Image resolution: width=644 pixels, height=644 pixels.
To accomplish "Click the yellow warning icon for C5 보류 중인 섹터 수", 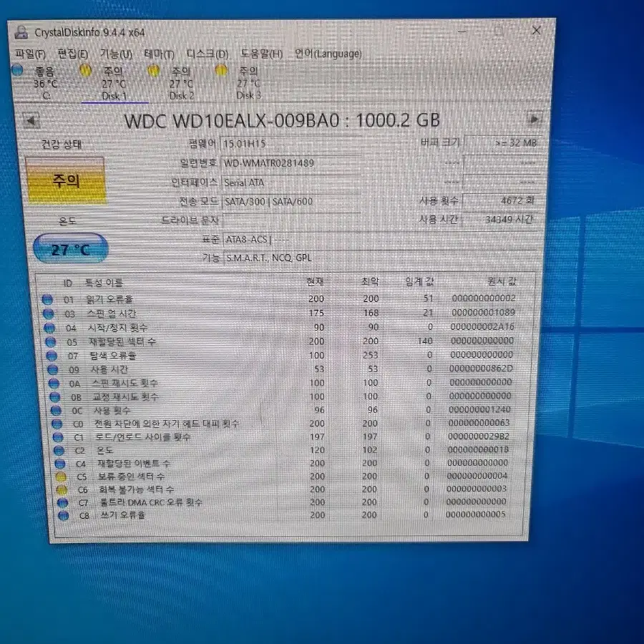I will click(61, 477).
